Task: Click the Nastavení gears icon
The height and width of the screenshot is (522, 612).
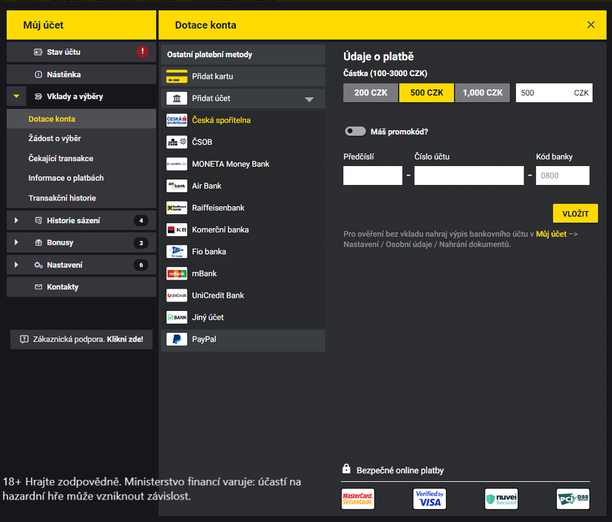Action: (38, 265)
